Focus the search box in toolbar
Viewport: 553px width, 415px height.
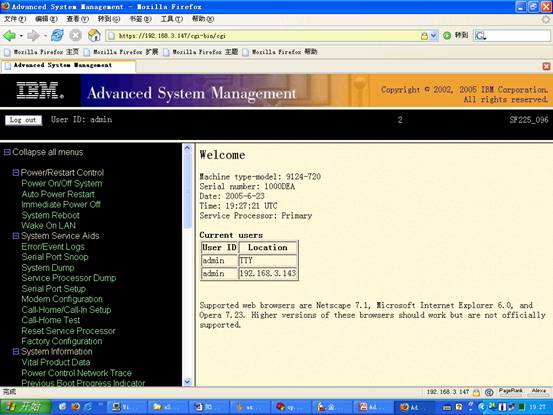517,36
